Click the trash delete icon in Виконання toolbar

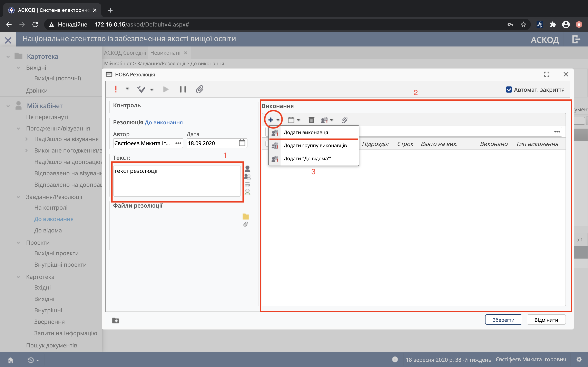pyautogui.click(x=311, y=120)
